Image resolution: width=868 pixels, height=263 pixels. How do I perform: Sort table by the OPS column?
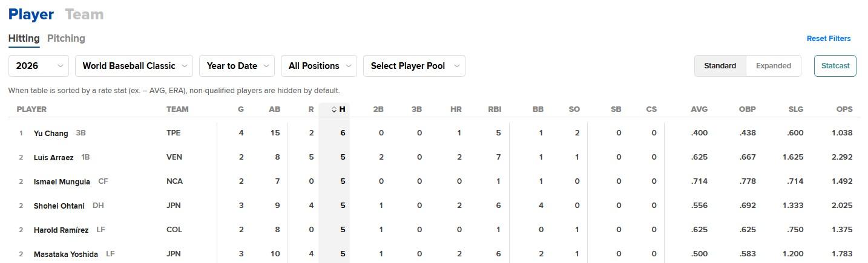pyautogui.click(x=844, y=109)
